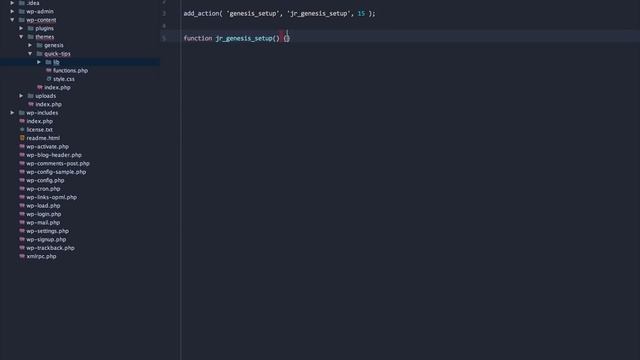
Task: Click the wp-admin folder icon
Action: coord(22,11)
